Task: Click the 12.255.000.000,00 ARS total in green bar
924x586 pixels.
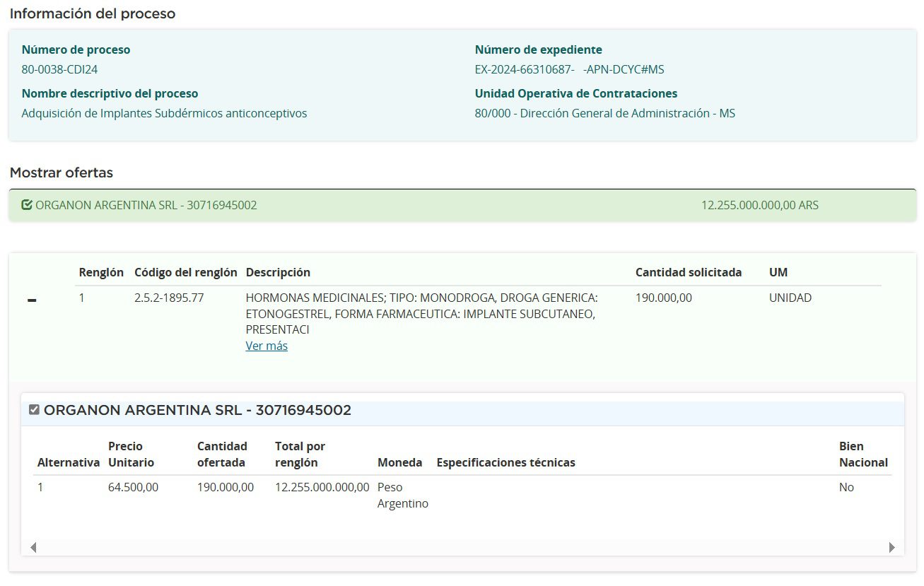Action: click(x=759, y=205)
